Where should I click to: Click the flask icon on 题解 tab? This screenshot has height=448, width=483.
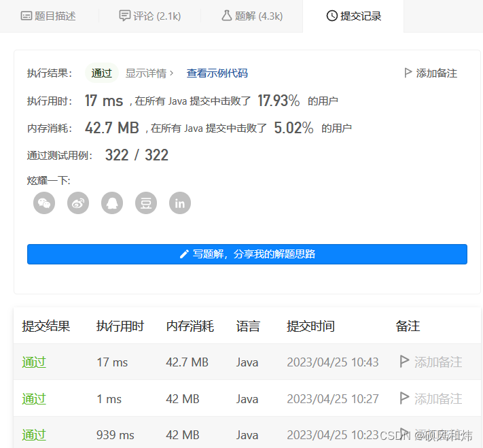pyautogui.click(x=227, y=16)
